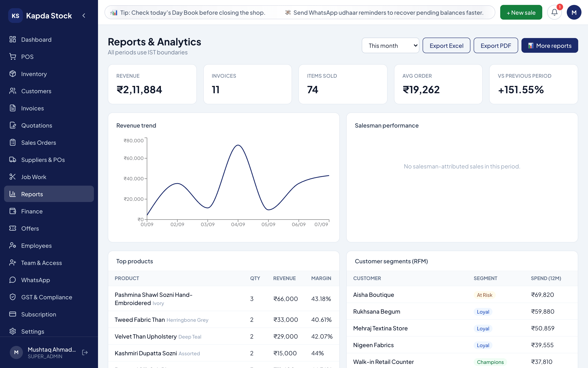Open notifications via the bell icon
The width and height of the screenshot is (588, 368).
pos(554,12)
